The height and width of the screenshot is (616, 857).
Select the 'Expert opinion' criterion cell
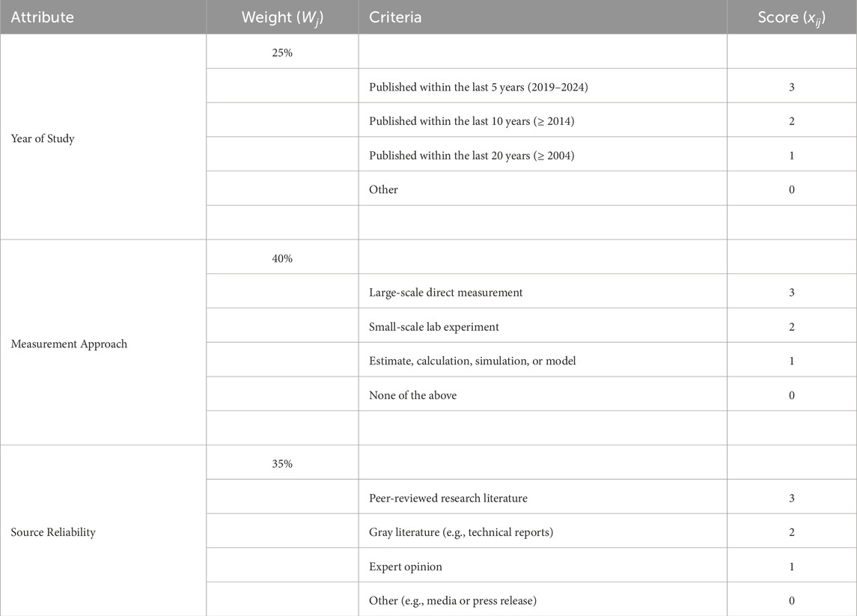pos(406,567)
